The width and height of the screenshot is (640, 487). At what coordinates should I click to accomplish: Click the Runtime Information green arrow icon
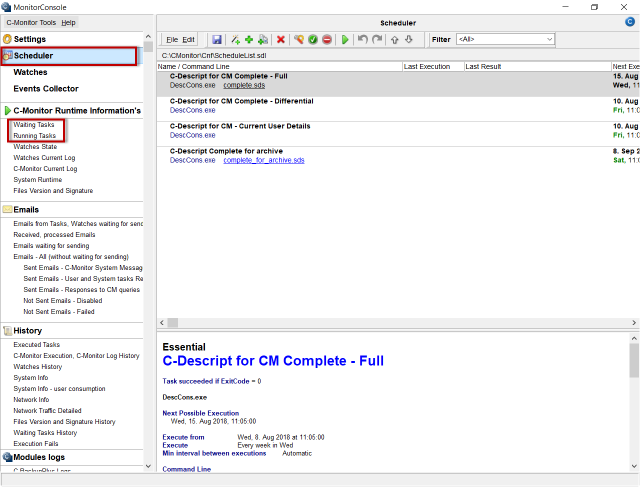tap(7, 111)
